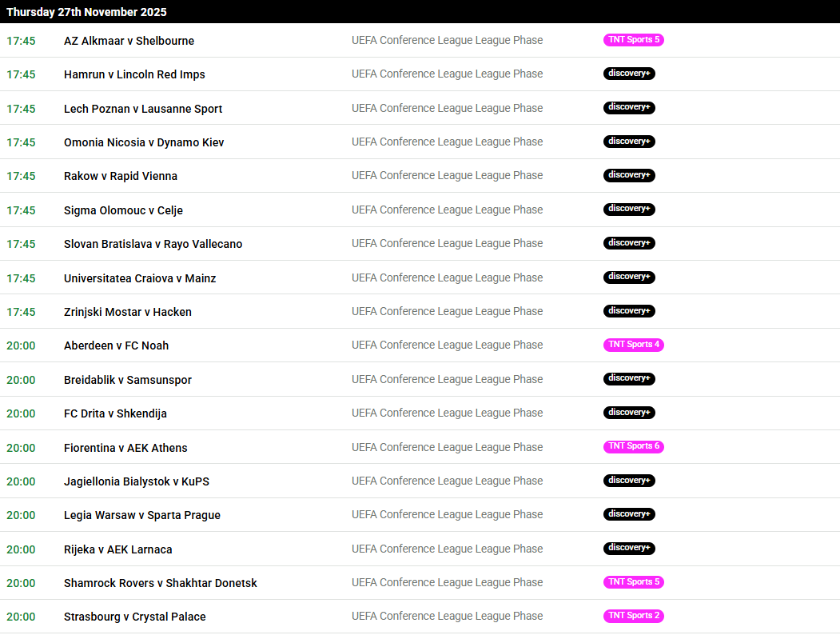Screen dimensions: 840x635
Task: Click discovery+ badge for Omonia Nicosia match
Action: click(629, 142)
